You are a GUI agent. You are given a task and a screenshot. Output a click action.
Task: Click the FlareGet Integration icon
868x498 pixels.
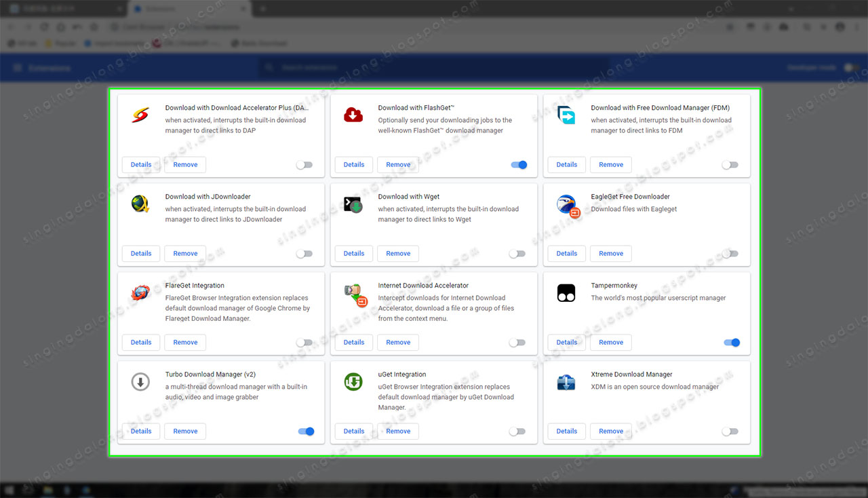pos(140,293)
